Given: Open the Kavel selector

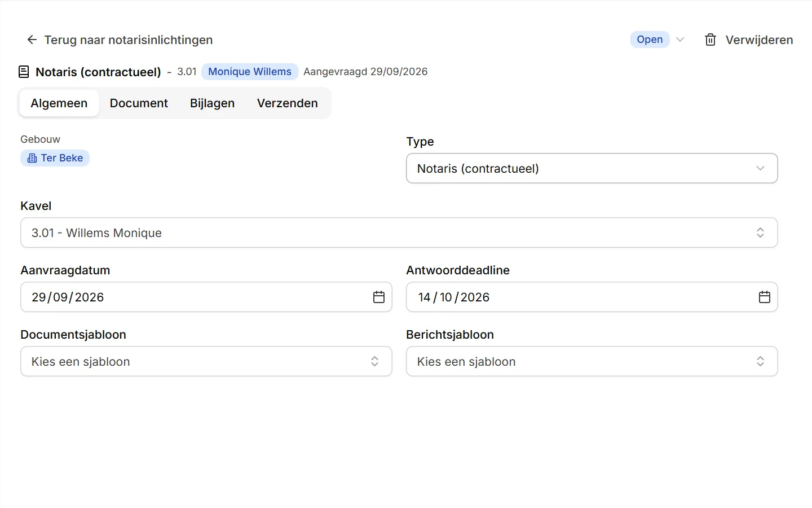Looking at the screenshot, I should coord(399,233).
